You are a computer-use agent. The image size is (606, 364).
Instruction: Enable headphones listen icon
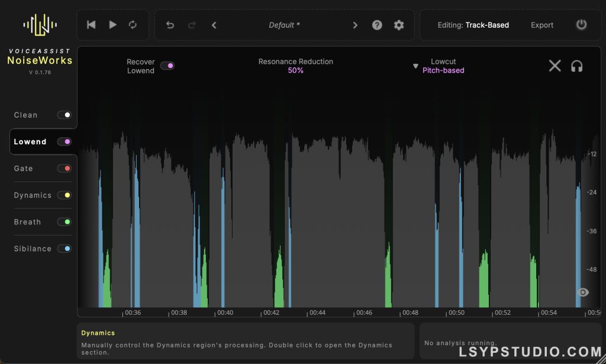pyautogui.click(x=576, y=66)
